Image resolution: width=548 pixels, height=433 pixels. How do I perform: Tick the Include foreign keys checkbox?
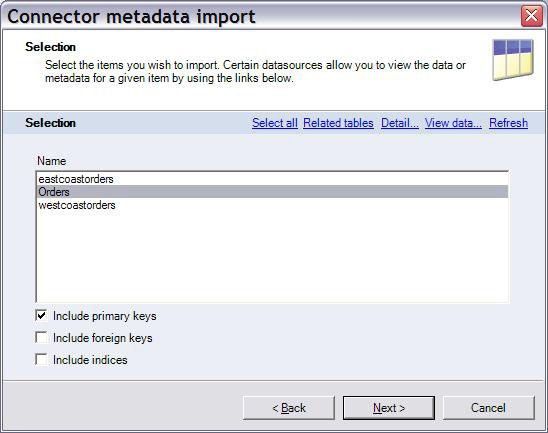tap(41, 338)
